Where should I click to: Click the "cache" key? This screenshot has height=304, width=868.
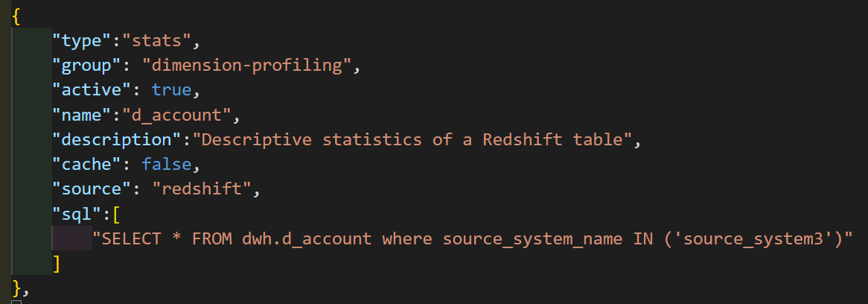pyautogui.click(x=87, y=165)
